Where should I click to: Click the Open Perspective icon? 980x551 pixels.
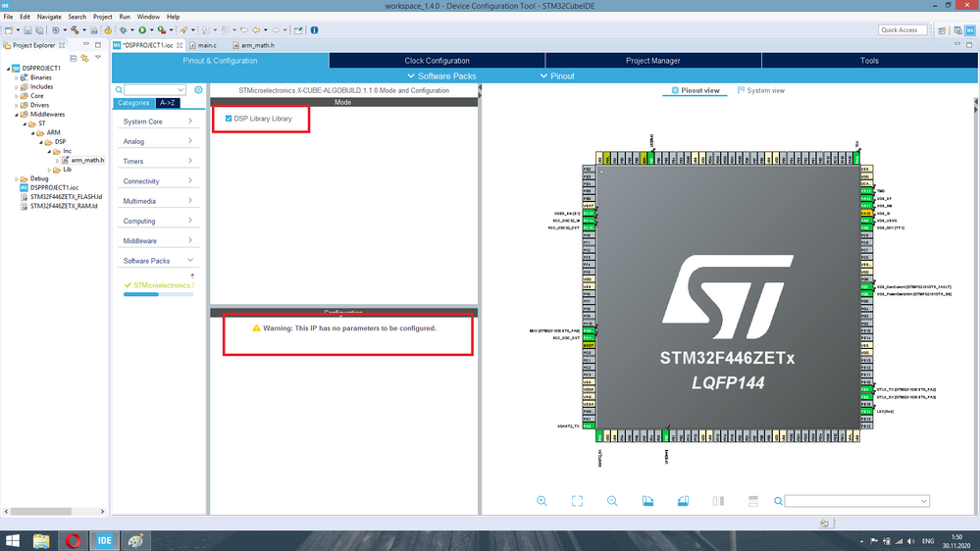pos(942,30)
